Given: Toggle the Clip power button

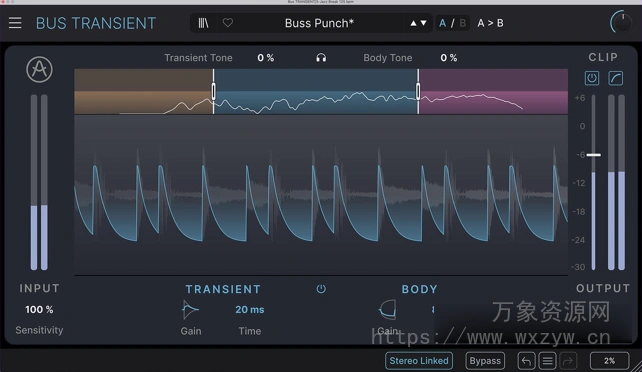Looking at the screenshot, I should 592,78.
